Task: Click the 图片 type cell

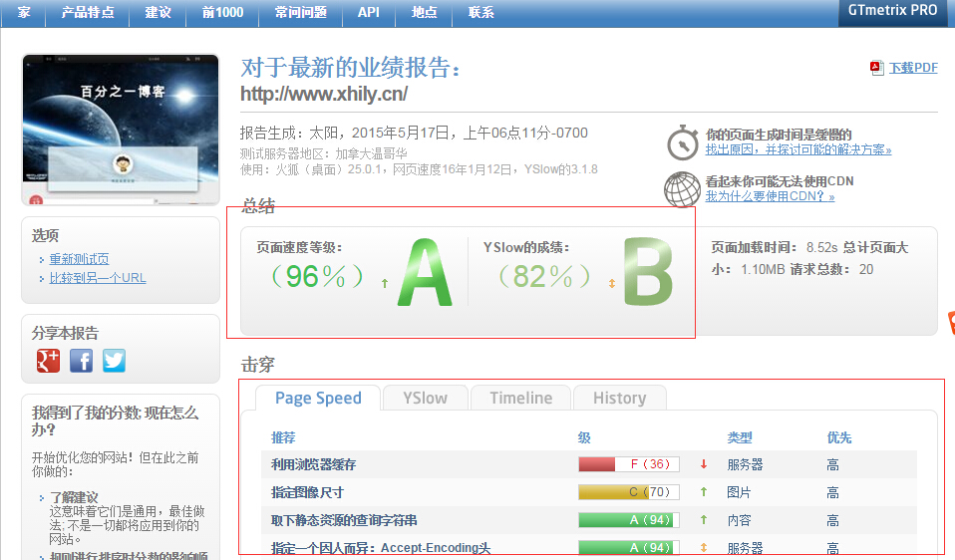Action: (x=739, y=492)
